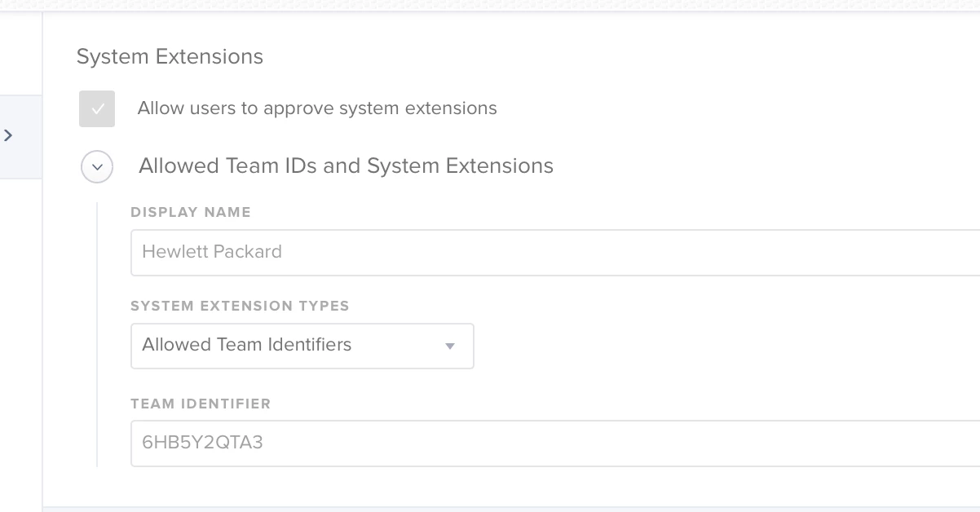Viewport: 980px width, 512px height.
Task: Click the dropdown arrow beside Allowed Team Identifiers
Action: tap(449, 346)
